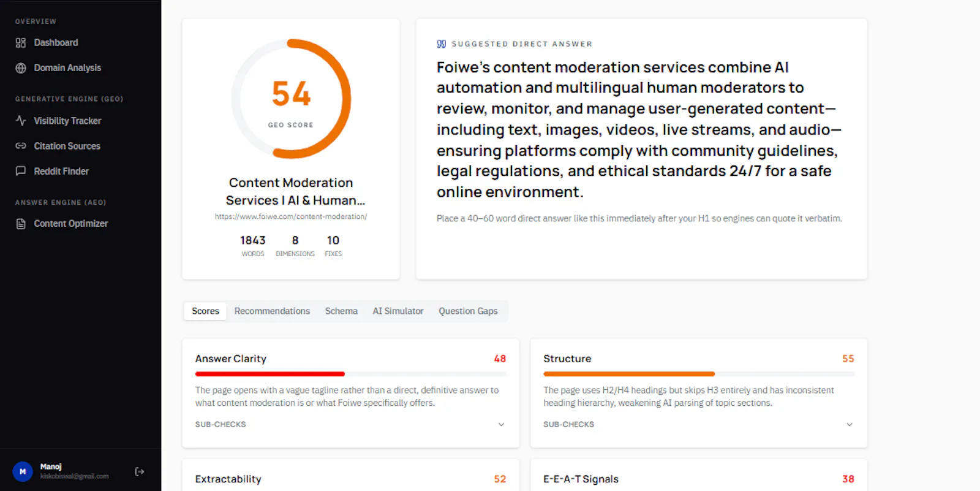Click the GEO SCORE label
Viewport: 980px width, 491px height.
[x=291, y=125]
